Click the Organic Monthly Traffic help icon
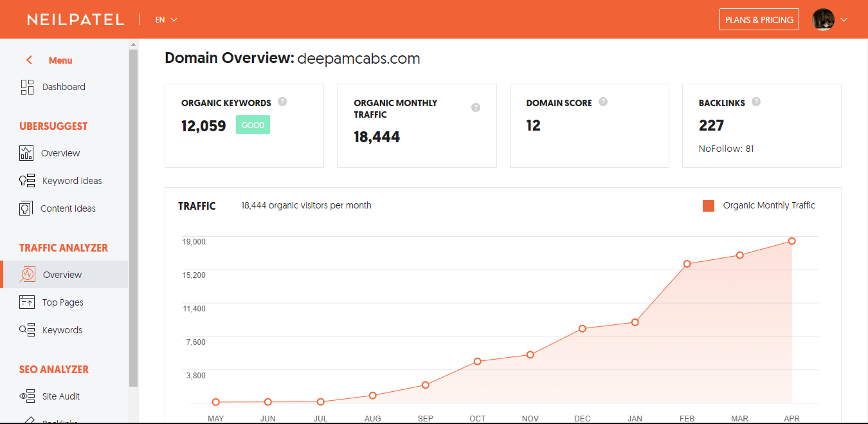The image size is (868, 424). [476, 107]
